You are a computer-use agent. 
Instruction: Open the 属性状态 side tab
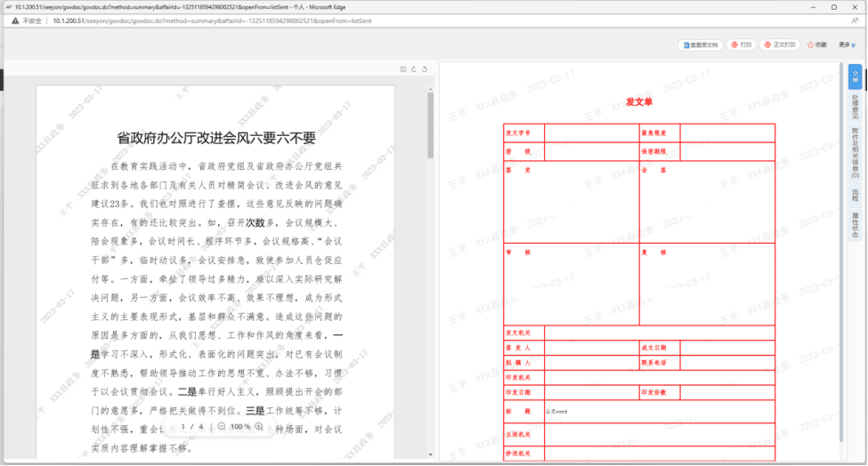(856, 225)
